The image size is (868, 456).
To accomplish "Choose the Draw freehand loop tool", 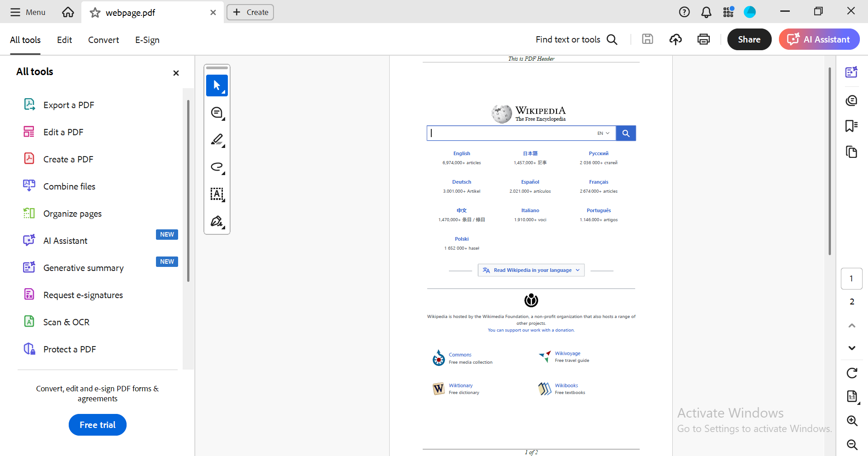I will (x=217, y=167).
